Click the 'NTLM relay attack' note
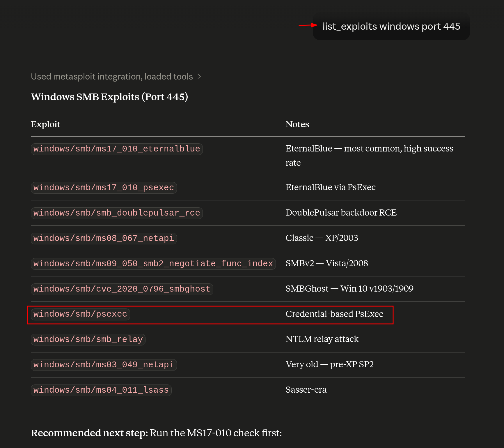 pyautogui.click(x=322, y=339)
